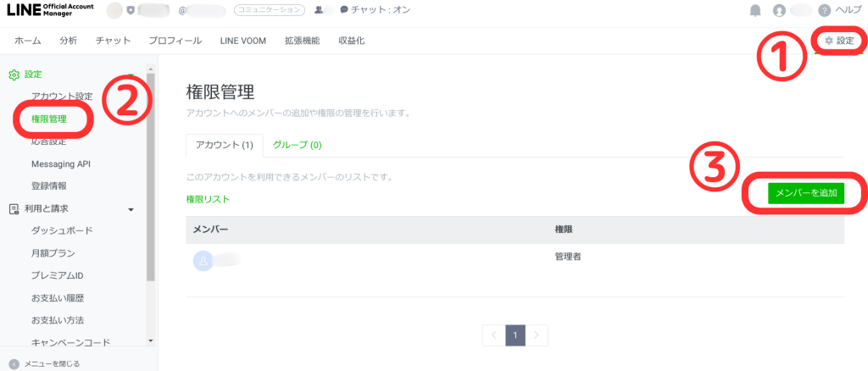Screen dimensions: 868x371
Task: Click the followers people icon in header
Action: [x=319, y=10]
